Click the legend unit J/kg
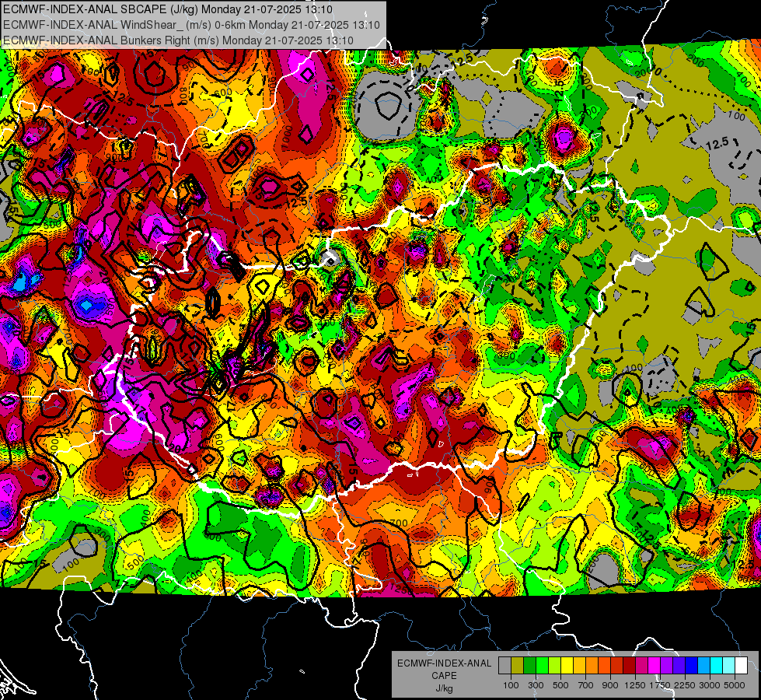This screenshot has height=700, width=761. pyautogui.click(x=444, y=688)
